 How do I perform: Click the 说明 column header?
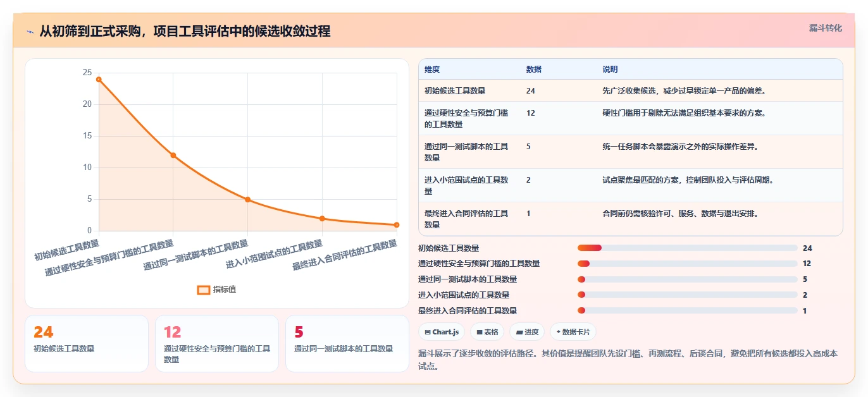coord(610,70)
